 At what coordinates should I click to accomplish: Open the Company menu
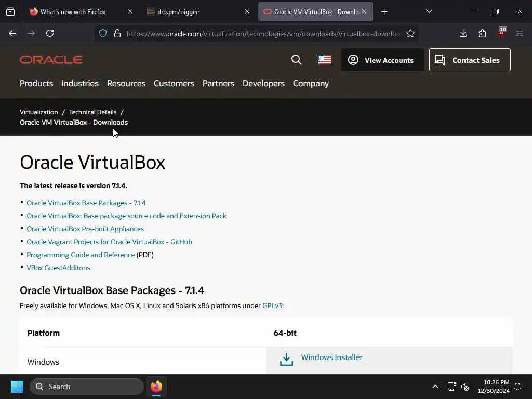pos(311,84)
